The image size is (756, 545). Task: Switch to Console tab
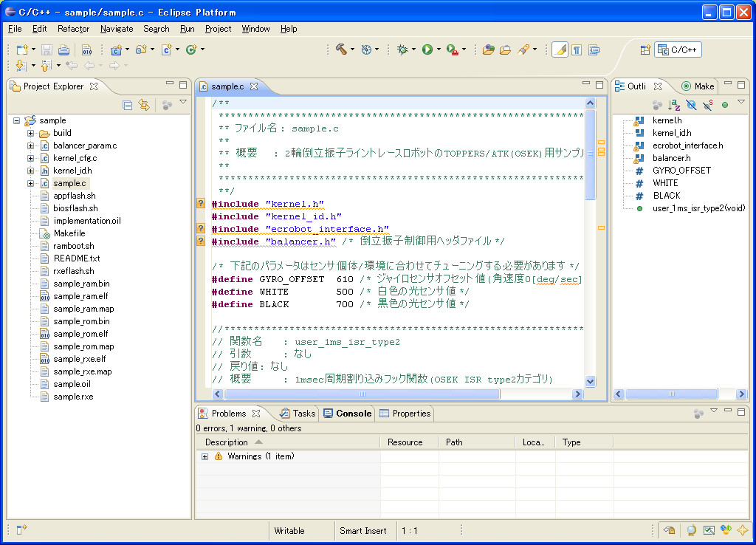pos(348,414)
